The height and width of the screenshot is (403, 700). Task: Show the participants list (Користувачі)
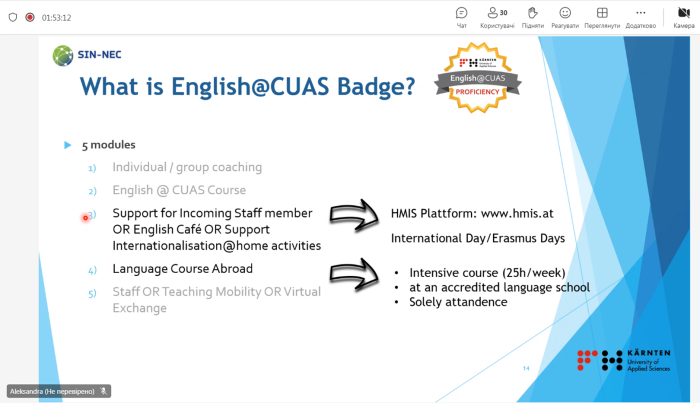point(496,15)
